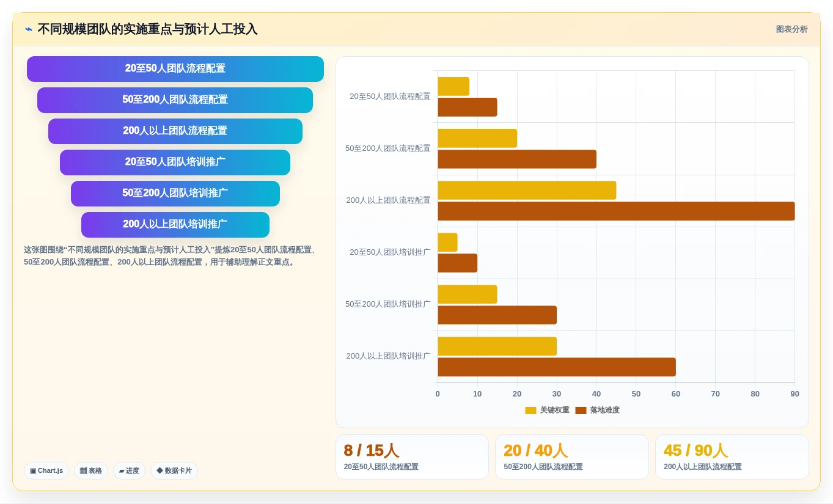
Task: Click the 落地难度 legend label
Action: click(x=604, y=411)
